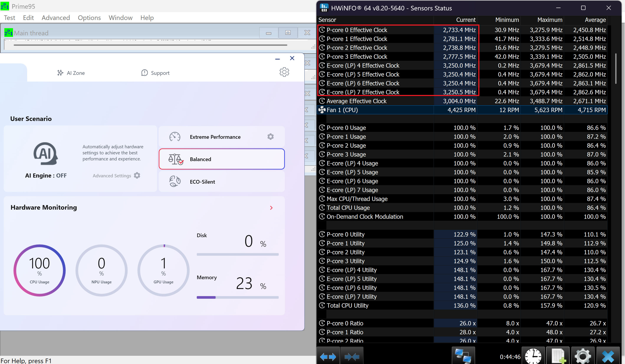Open the settings gear in the MSI Center header
Image resolution: width=625 pixels, height=364 pixels.
click(284, 72)
